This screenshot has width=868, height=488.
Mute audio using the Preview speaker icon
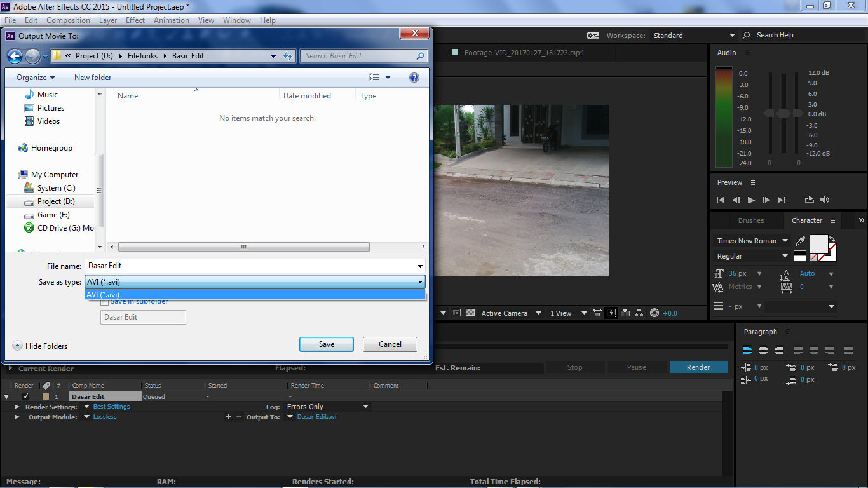[x=825, y=200]
